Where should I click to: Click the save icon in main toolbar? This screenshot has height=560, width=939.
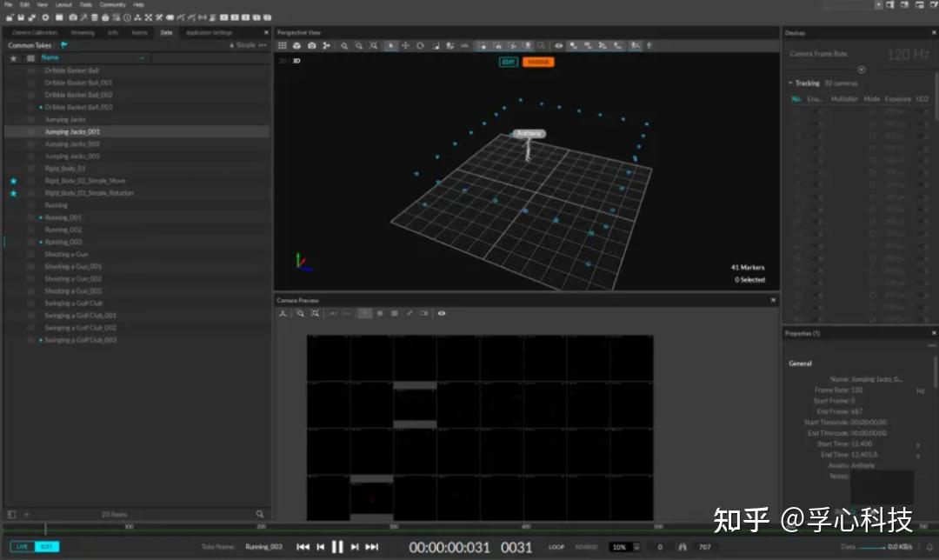pyautogui.click(x=21, y=17)
